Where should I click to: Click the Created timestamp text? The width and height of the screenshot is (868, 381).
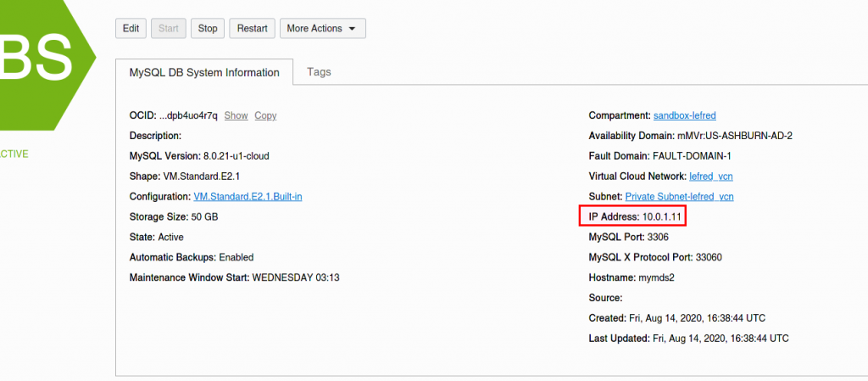pos(677,318)
